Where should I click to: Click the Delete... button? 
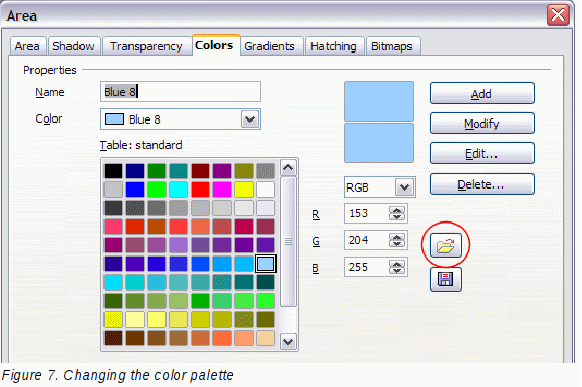[482, 184]
